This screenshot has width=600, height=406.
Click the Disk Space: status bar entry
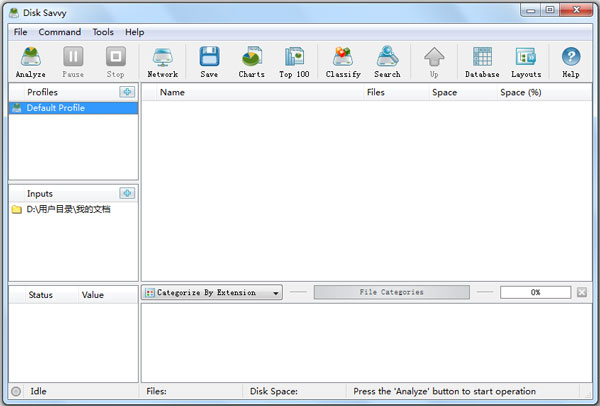(x=274, y=391)
